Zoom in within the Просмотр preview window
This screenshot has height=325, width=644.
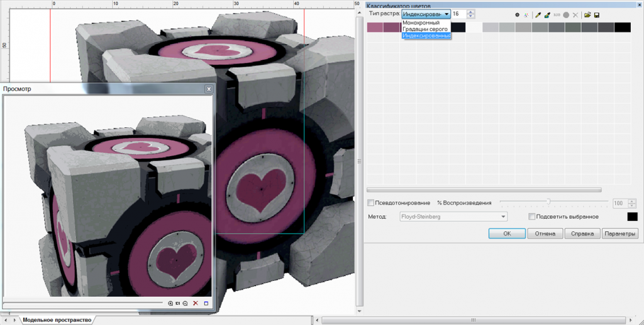click(x=170, y=303)
